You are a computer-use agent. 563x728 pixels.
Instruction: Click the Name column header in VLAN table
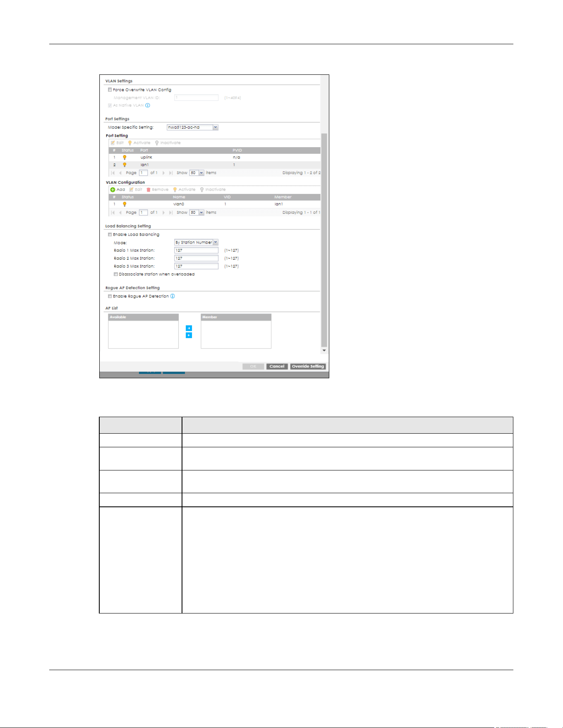point(179,197)
